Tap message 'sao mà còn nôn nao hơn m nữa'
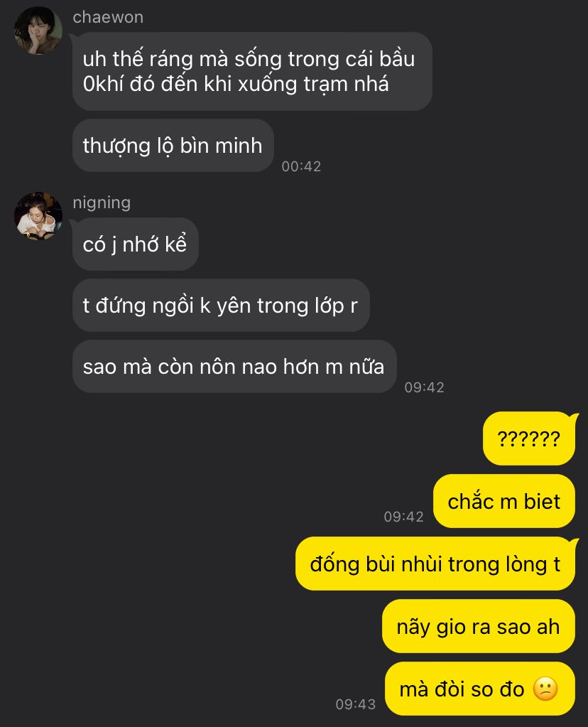 [x=234, y=366]
